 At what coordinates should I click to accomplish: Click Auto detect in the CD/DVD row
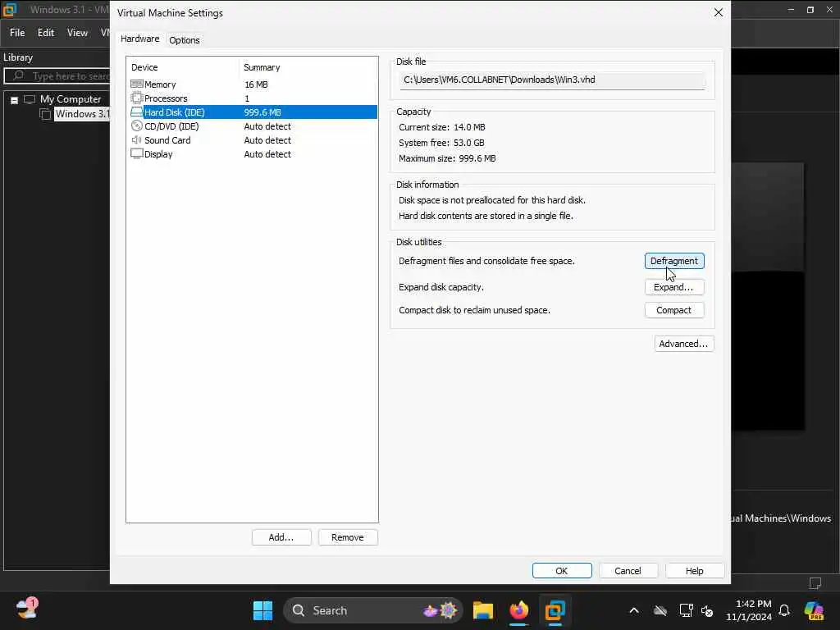click(267, 126)
